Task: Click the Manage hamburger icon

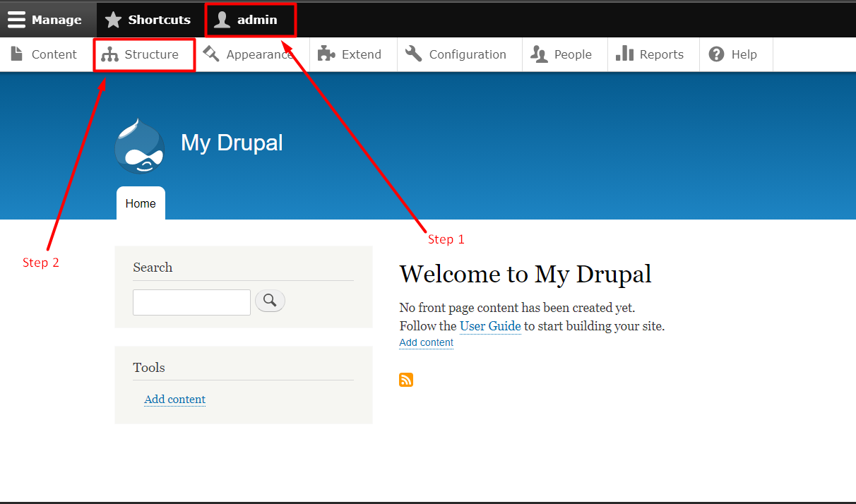Action: click(x=16, y=20)
